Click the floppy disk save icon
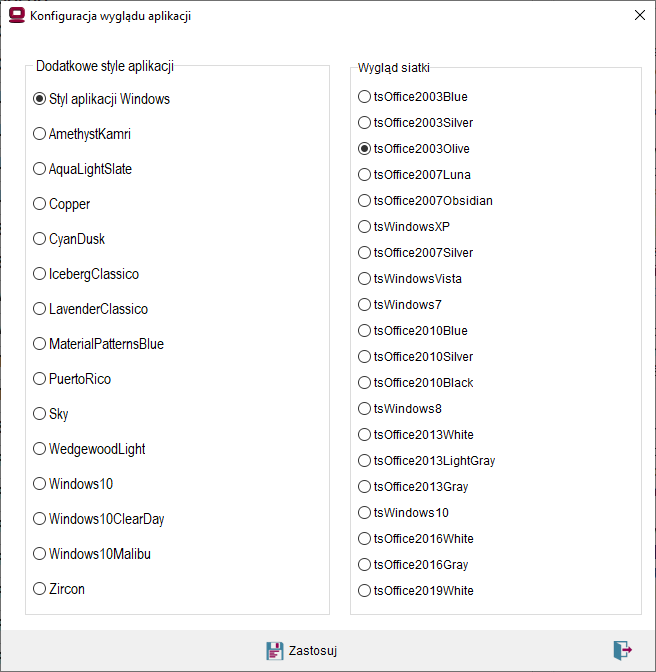Screen dimensions: 656x672 point(275,651)
